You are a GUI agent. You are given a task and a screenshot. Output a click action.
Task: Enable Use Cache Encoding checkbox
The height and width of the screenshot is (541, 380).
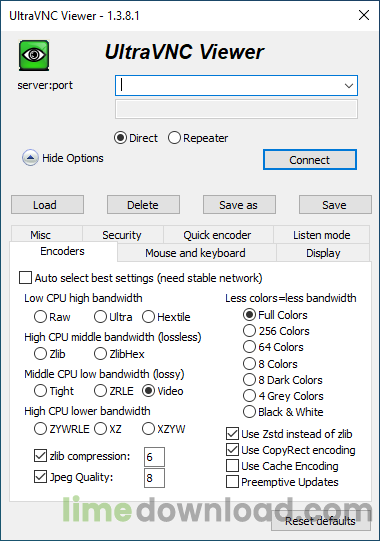232,466
